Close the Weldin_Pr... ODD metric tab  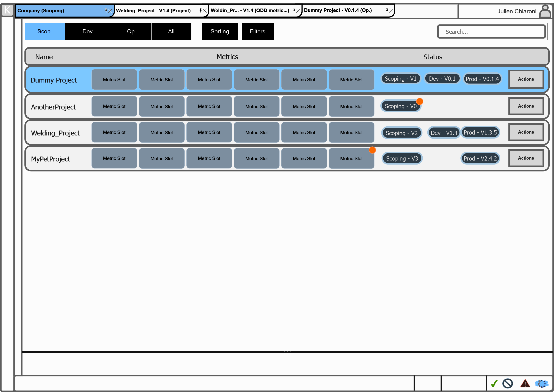click(298, 11)
